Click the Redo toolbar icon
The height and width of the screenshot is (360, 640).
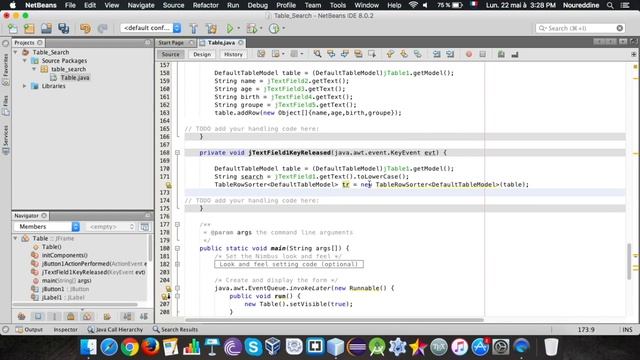click(x=102, y=28)
